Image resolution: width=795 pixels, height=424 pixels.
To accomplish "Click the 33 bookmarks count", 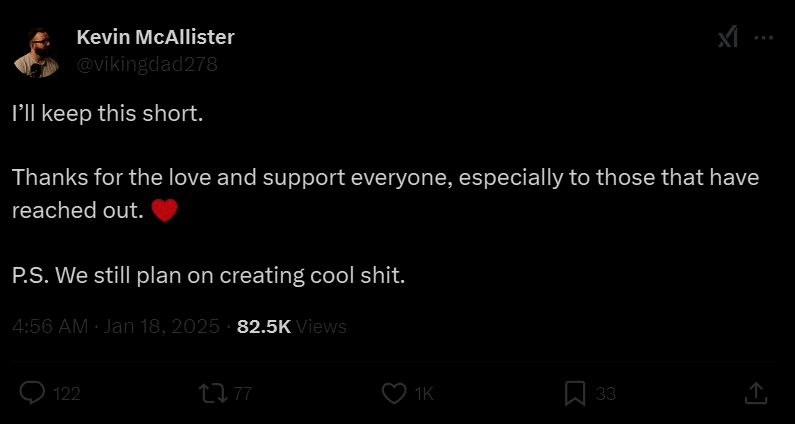I will pyautogui.click(x=606, y=394).
